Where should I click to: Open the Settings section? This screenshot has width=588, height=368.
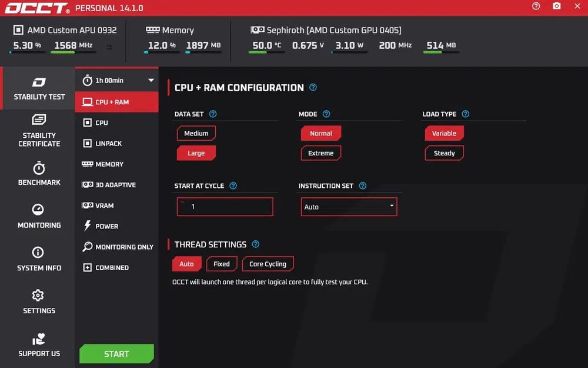39,302
